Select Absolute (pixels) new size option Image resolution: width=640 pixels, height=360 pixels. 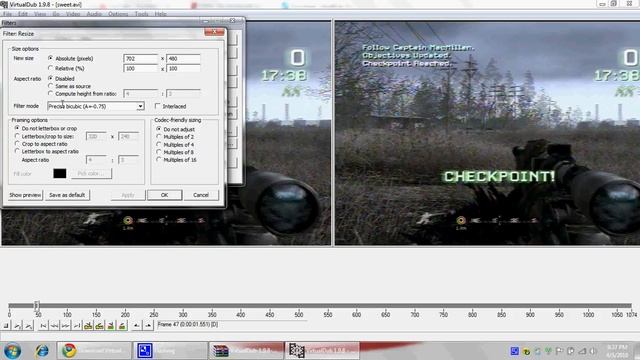[71, 58]
